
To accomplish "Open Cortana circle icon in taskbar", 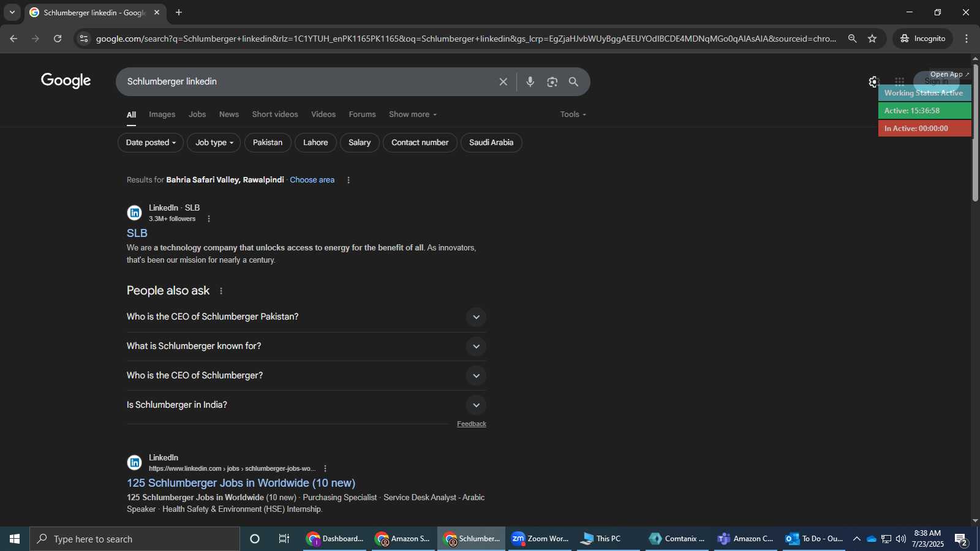I will click(255, 539).
